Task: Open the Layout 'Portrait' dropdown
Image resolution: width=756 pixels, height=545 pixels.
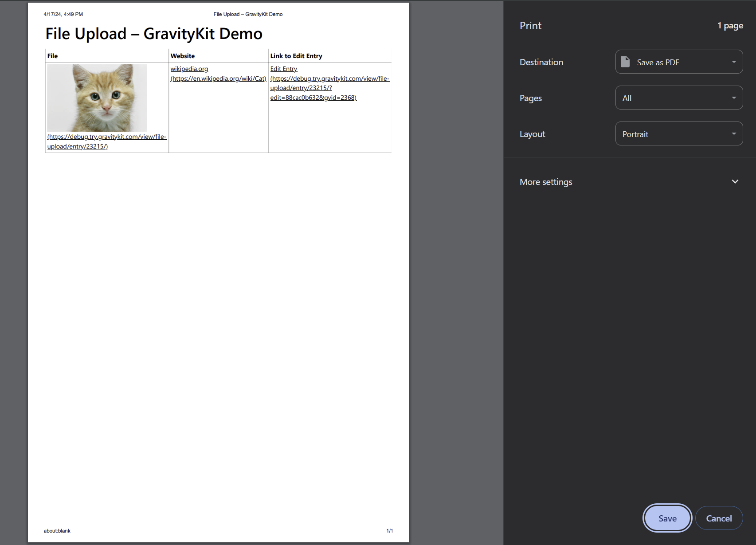Action: [678, 134]
